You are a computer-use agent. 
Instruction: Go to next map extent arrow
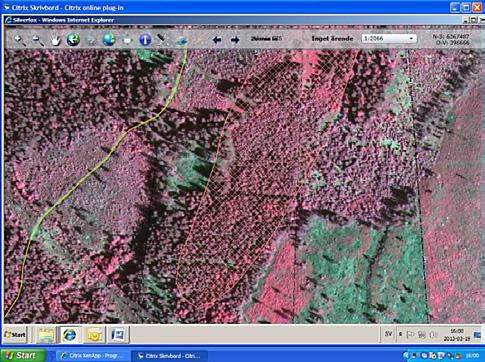235,40
